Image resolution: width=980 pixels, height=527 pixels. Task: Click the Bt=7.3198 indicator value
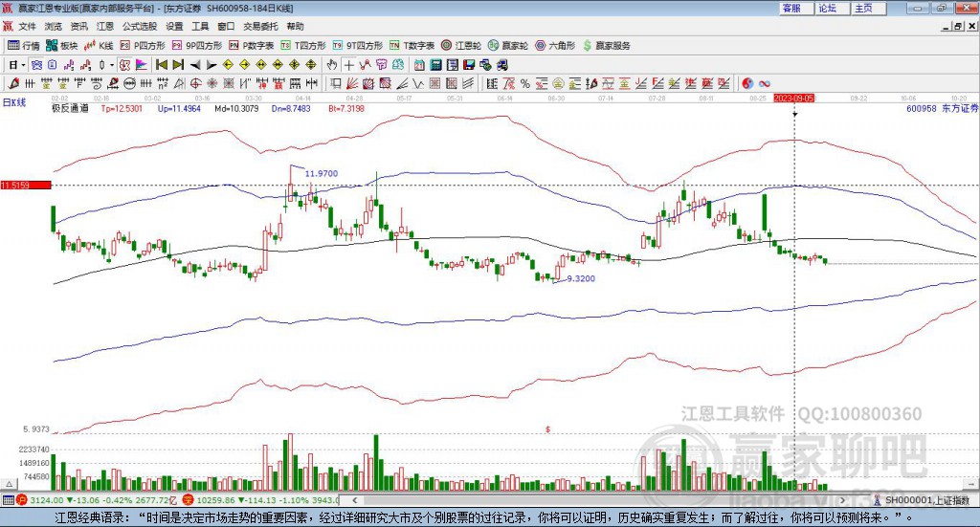click(346, 109)
